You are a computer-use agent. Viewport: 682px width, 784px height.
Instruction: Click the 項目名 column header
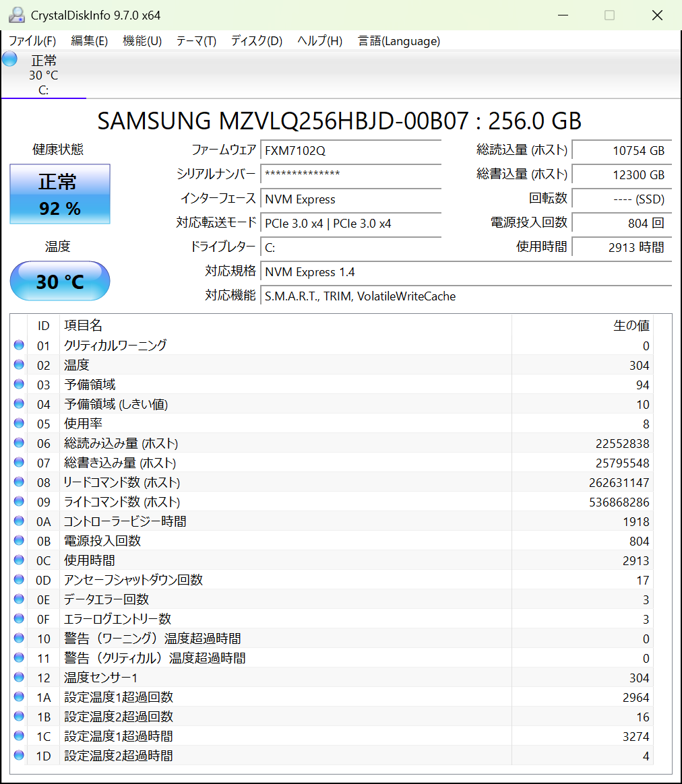285,325
